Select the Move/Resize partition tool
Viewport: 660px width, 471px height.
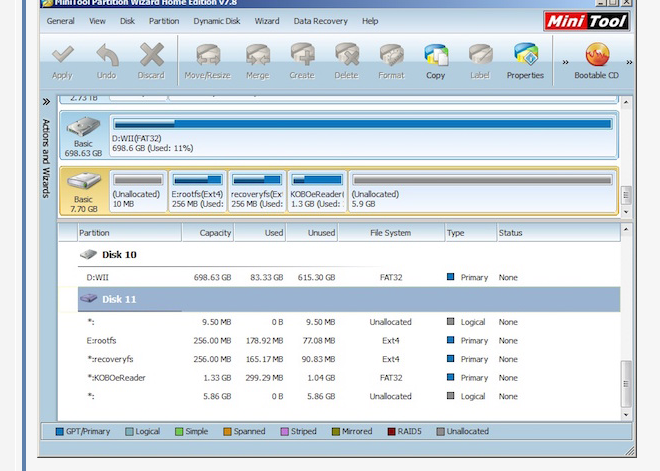(207, 55)
